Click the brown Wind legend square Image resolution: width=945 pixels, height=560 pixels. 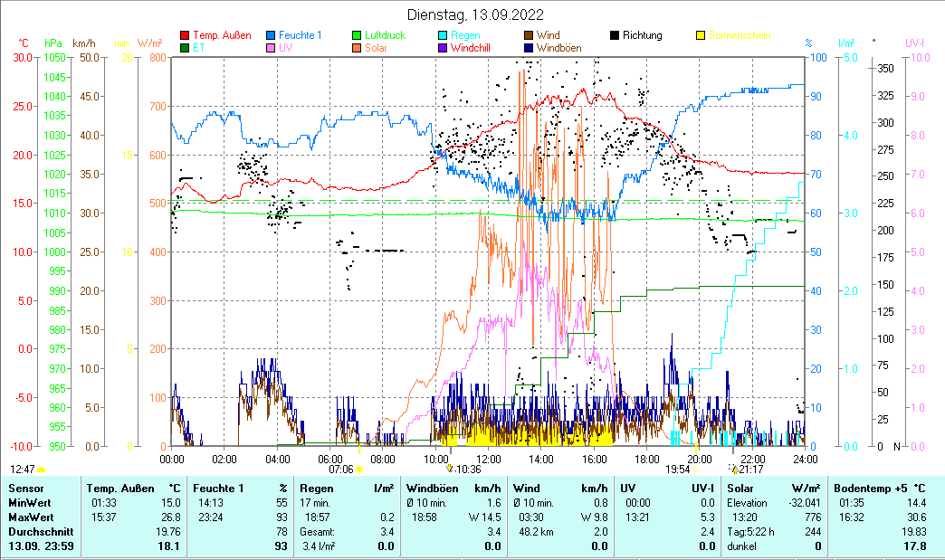click(528, 36)
